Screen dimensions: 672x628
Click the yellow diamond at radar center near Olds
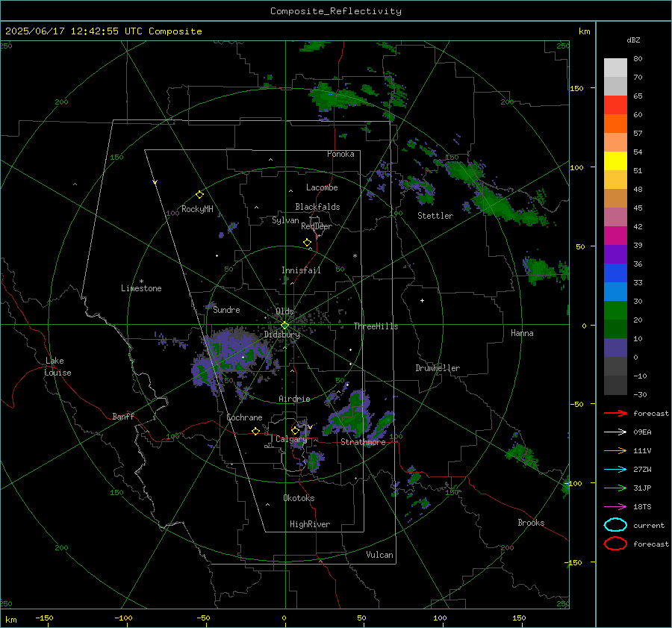point(284,326)
